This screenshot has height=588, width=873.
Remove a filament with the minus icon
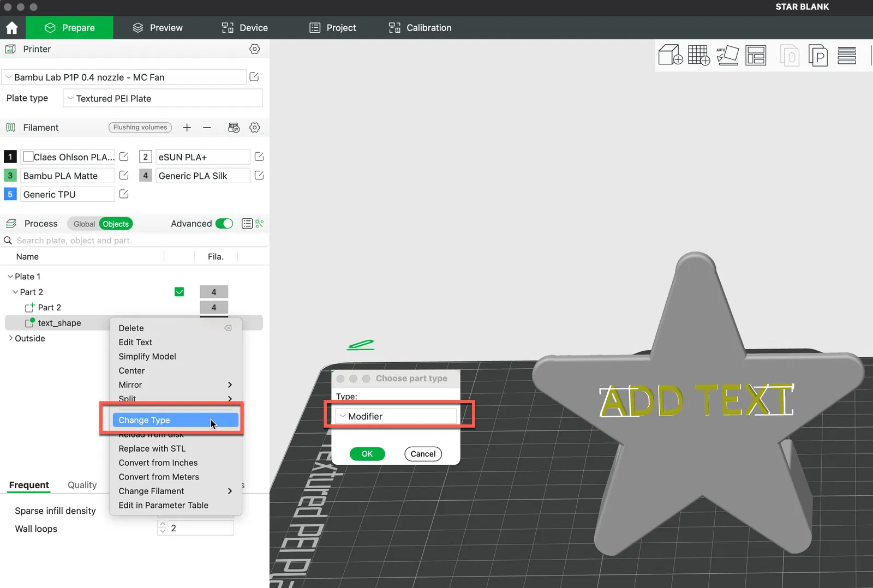207,128
